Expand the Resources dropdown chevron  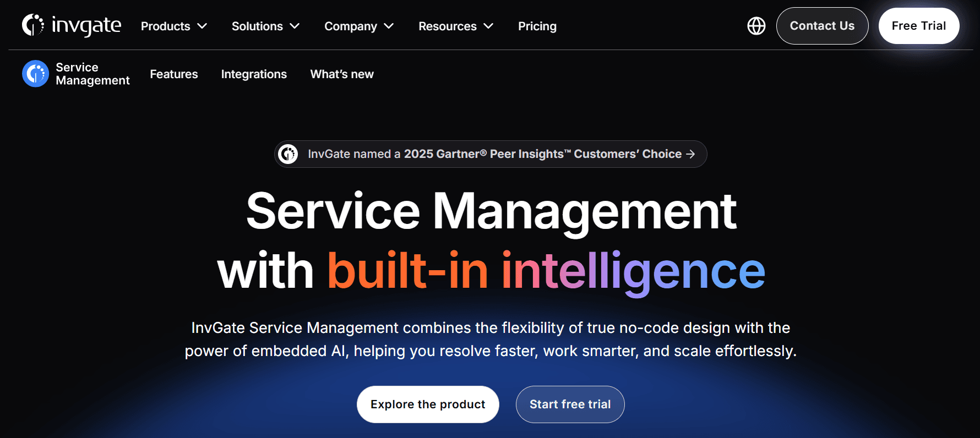click(488, 26)
